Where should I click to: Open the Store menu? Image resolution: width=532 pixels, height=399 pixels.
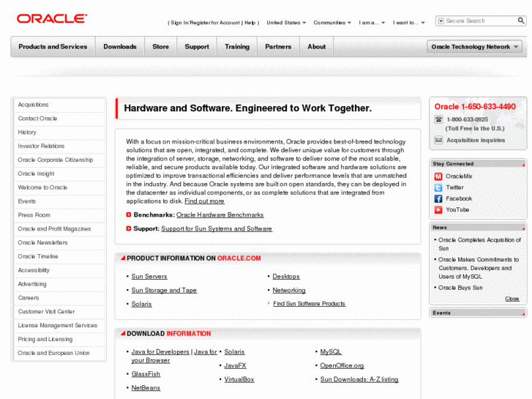click(160, 47)
